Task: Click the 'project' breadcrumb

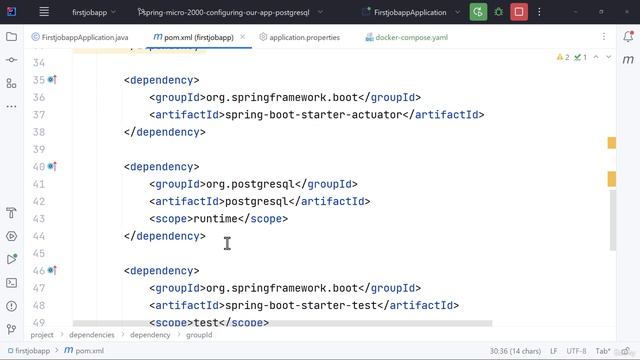Action: point(42,335)
